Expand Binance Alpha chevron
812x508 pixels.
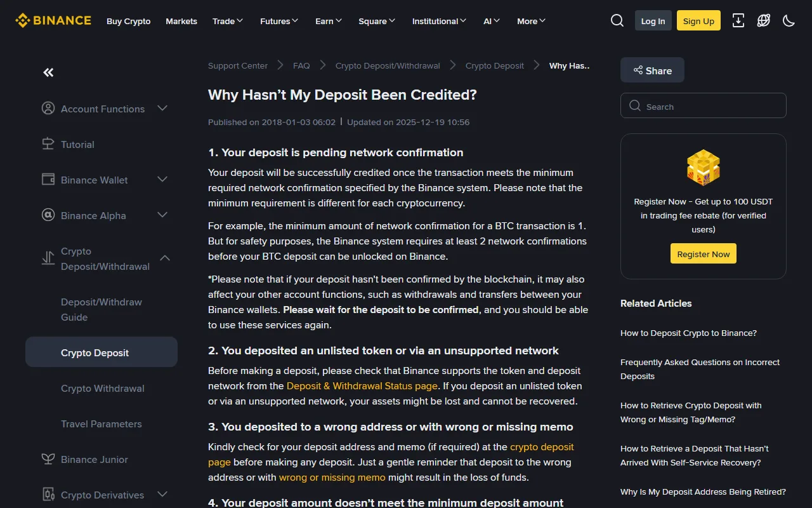click(x=162, y=215)
